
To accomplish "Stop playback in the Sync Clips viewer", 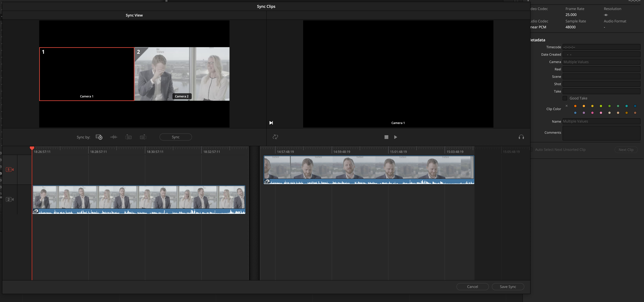I will pos(386,137).
